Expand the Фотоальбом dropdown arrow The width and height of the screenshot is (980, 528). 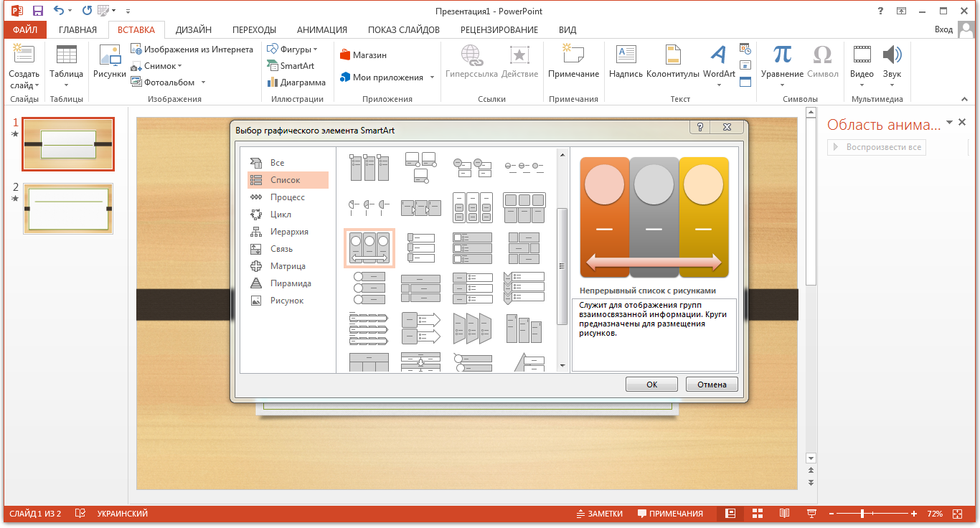pyautogui.click(x=203, y=82)
